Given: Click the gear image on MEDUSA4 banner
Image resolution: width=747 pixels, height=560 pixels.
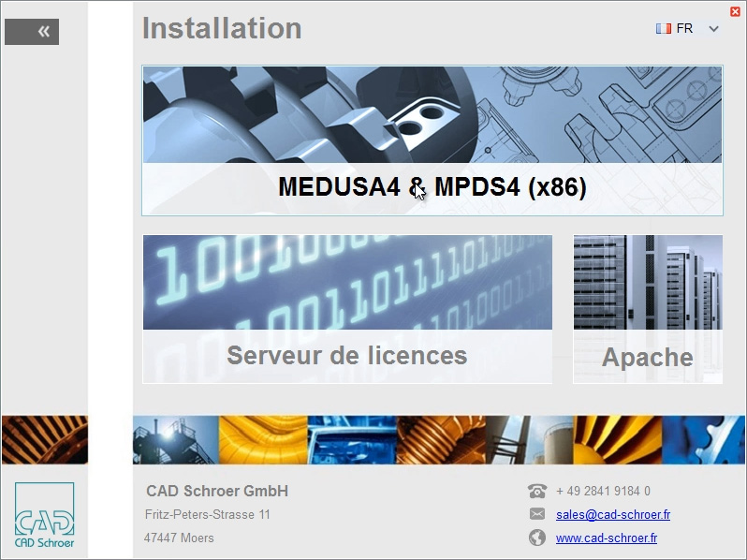Looking at the screenshot, I should (x=432, y=114).
